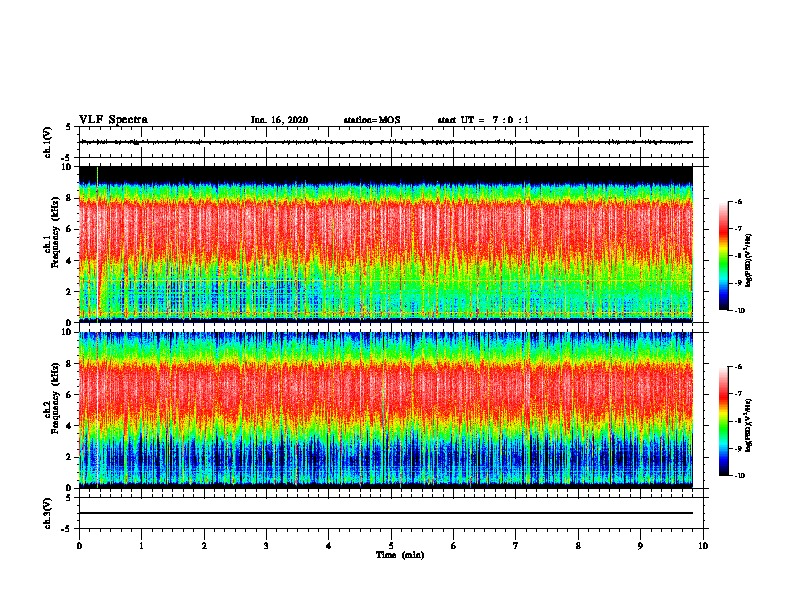Click the "6" kHz tick of ch.1 spectrogram

[70, 229]
